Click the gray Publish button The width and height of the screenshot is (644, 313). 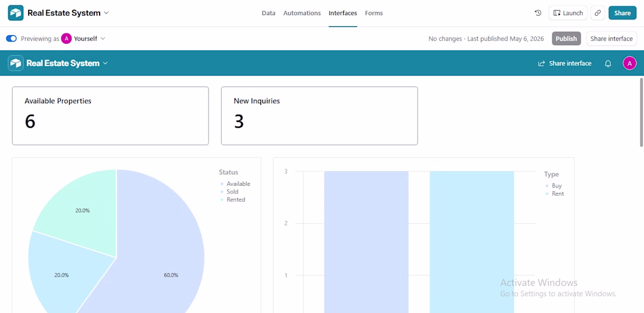click(566, 39)
